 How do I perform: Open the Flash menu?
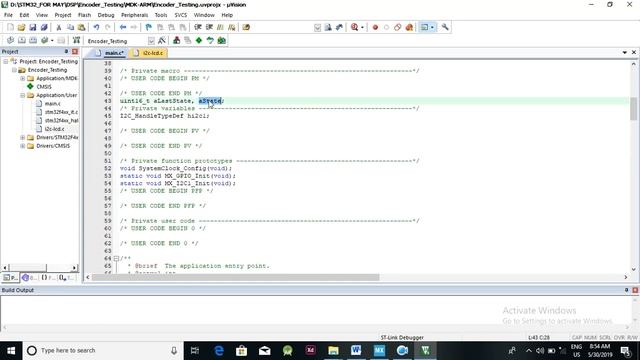point(84,15)
